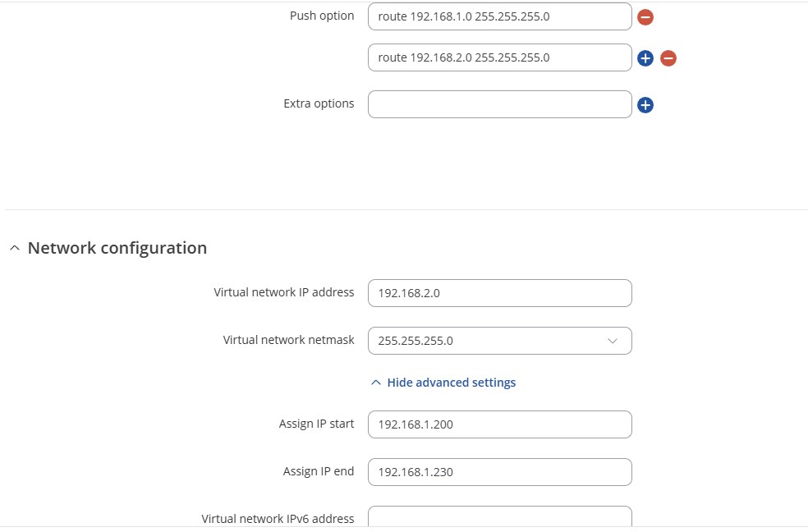Delete the route 192.168.2.0 push option
The width and height of the screenshot is (808, 532).
tap(668, 58)
